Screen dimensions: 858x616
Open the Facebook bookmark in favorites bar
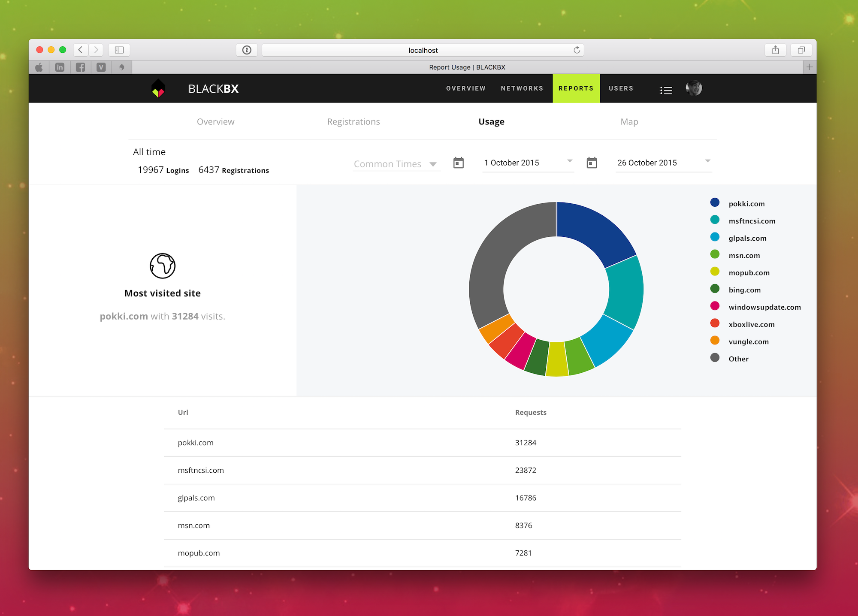click(80, 67)
